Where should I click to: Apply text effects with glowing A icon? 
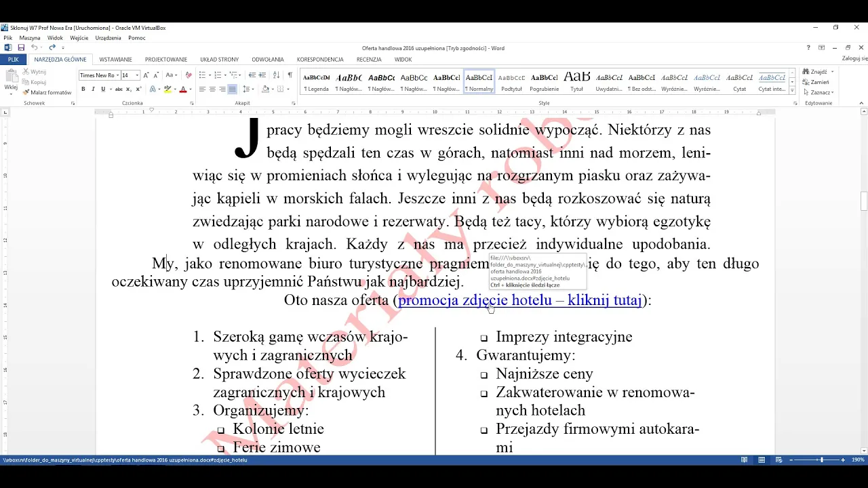point(153,89)
